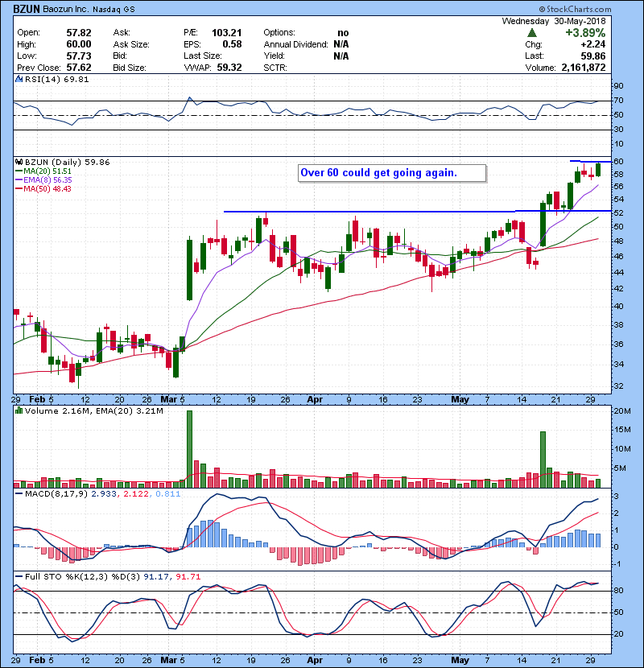Click the RSI(14) 69.81 label
Viewport: 644px width, 668px height.
pyautogui.click(x=56, y=79)
